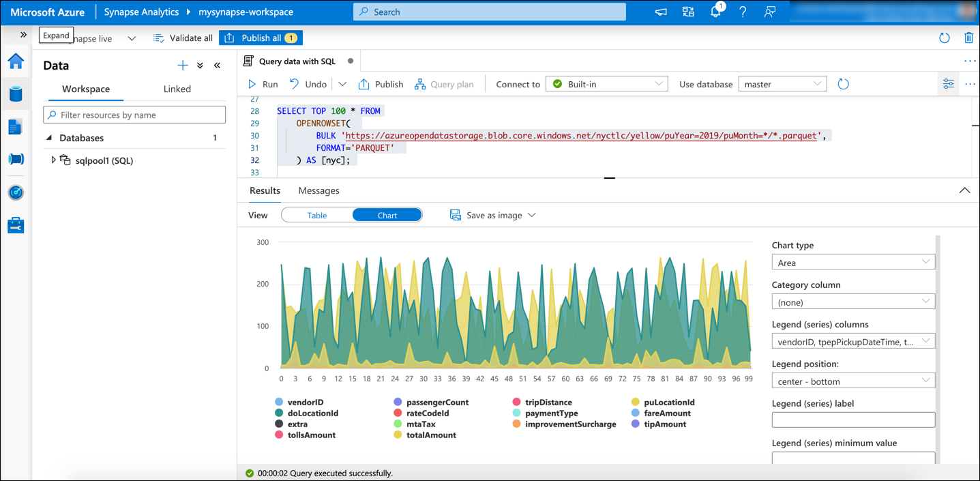The image size is (980, 481).
Task: Click the Microsoft Azure logo text
Action: click(x=47, y=12)
